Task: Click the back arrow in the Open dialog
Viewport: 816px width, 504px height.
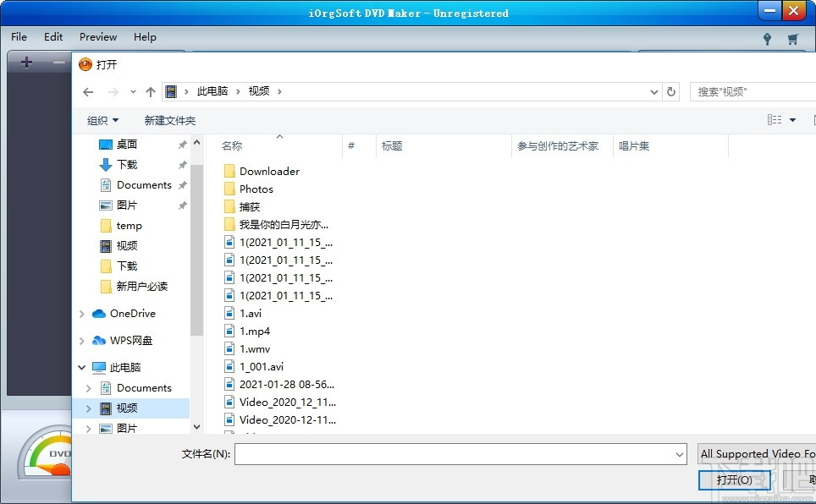Action: [x=88, y=90]
